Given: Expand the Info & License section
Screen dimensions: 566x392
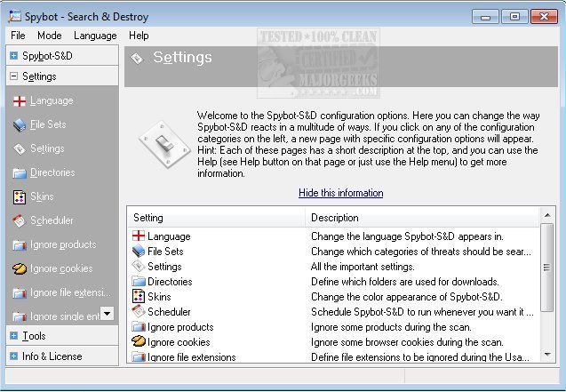Looking at the screenshot, I should [13, 356].
